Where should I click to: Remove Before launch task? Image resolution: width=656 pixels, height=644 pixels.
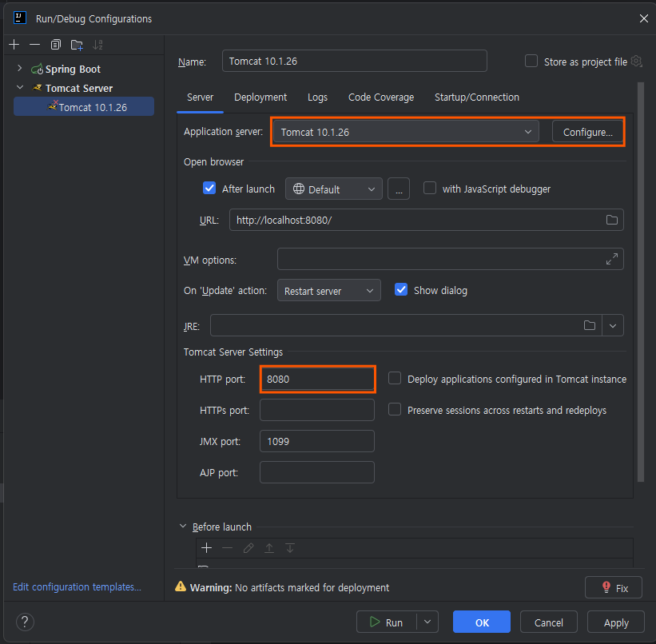[227, 548]
